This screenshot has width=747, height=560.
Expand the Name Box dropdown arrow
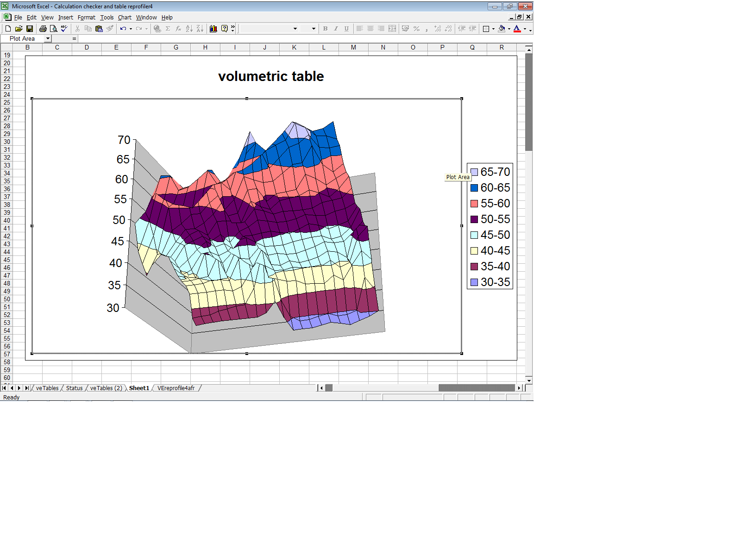click(48, 39)
